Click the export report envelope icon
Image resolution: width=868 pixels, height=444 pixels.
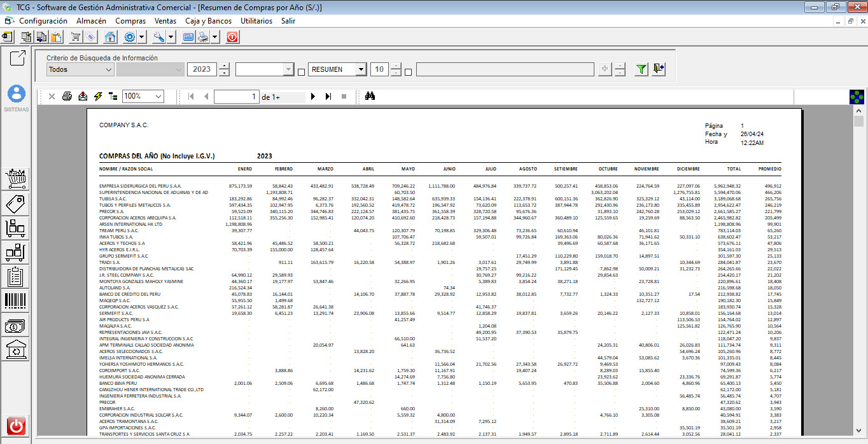click(x=83, y=97)
